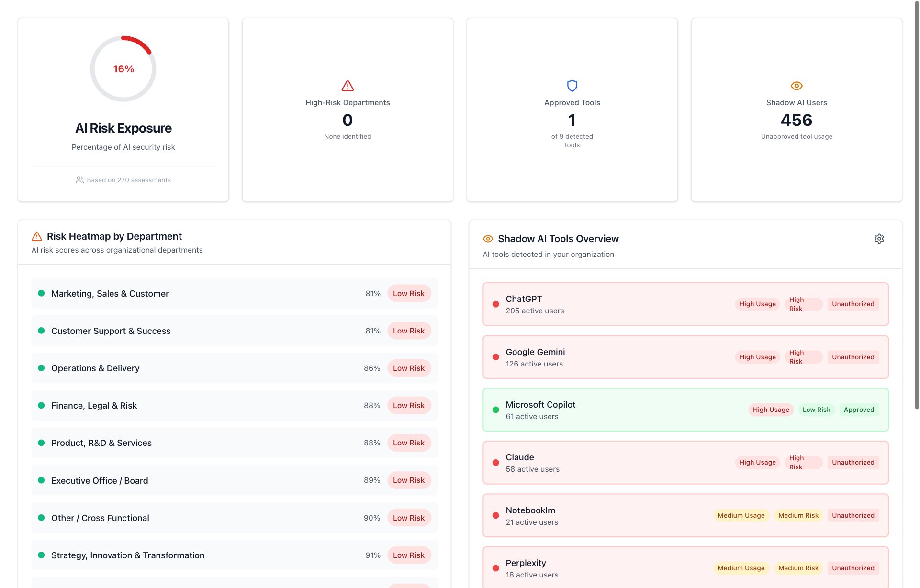Select the Perplexity tool name
This screenshot has height=588, width=920.
(526, 563)
